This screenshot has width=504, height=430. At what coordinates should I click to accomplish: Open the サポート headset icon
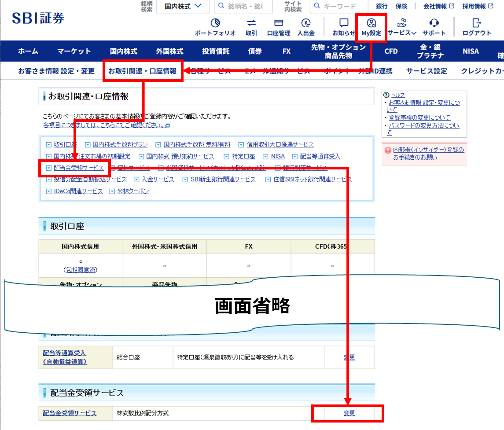click(434, 23)
